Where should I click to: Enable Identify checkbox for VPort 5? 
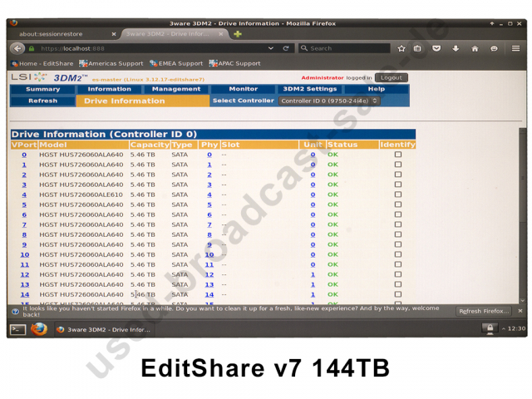pos(397,204)
